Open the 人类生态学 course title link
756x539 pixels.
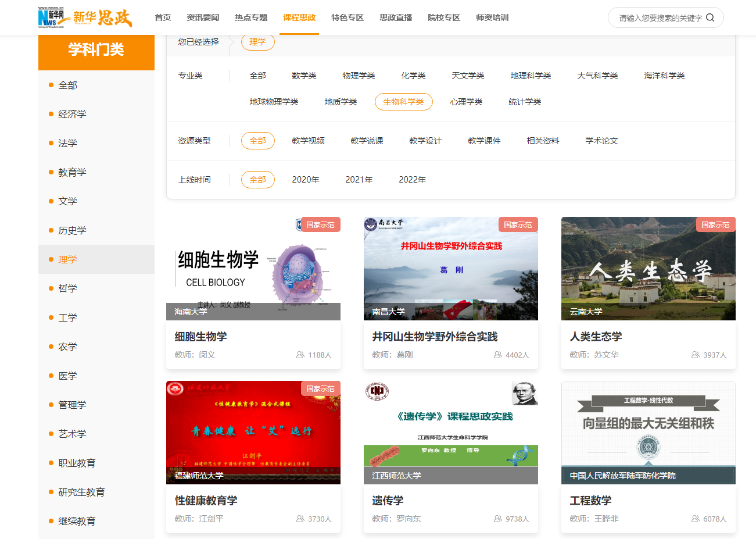(x=596, y=337)
